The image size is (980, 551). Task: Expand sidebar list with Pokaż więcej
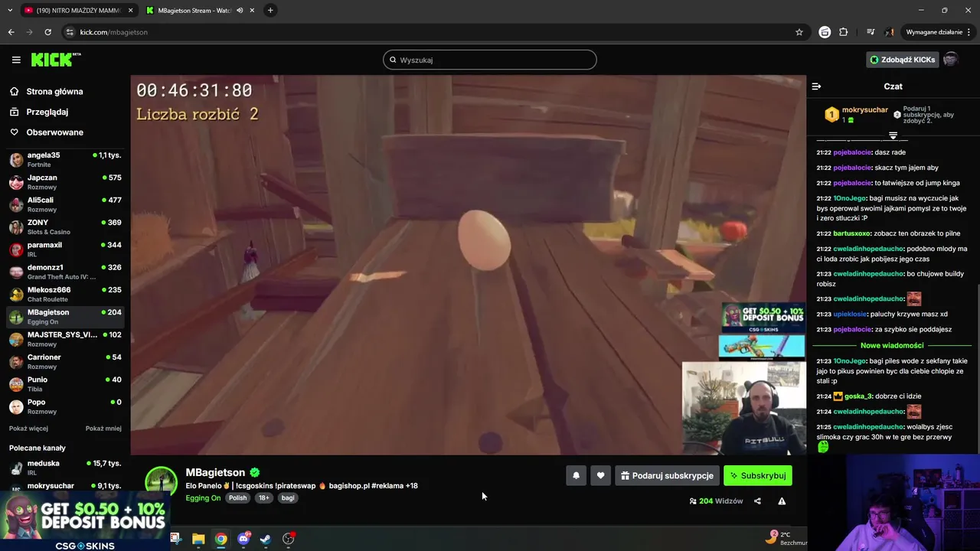[28, 429]
